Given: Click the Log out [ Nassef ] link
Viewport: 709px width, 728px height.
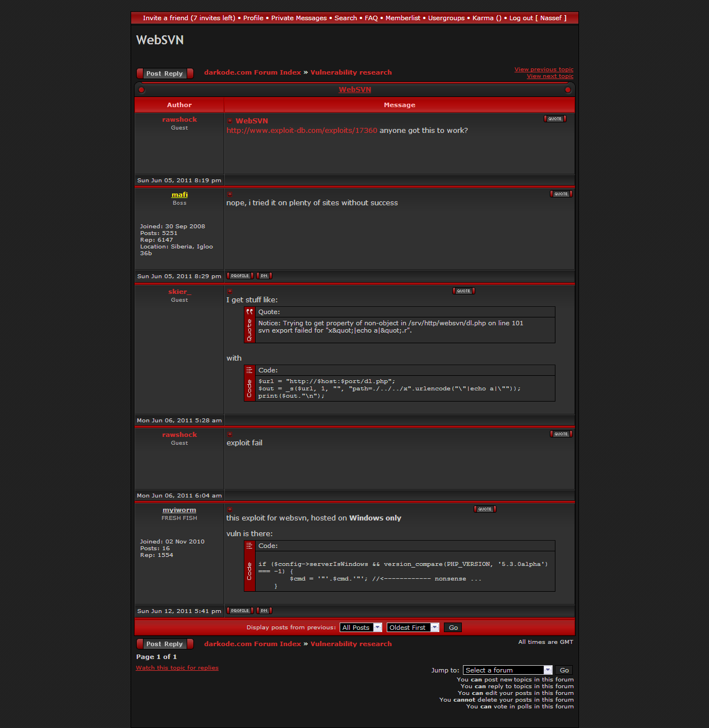Looking at the screenshot, I should pos(537,18).
